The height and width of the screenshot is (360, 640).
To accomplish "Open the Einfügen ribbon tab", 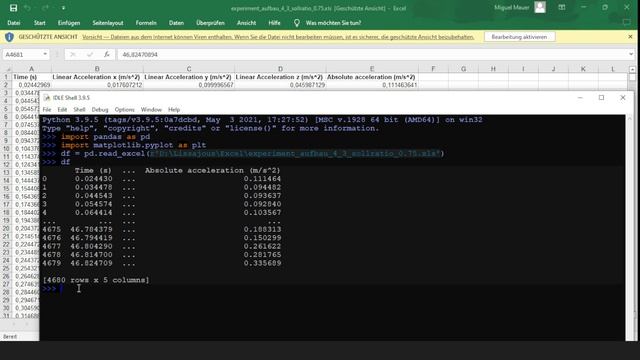I will (69, 23).
